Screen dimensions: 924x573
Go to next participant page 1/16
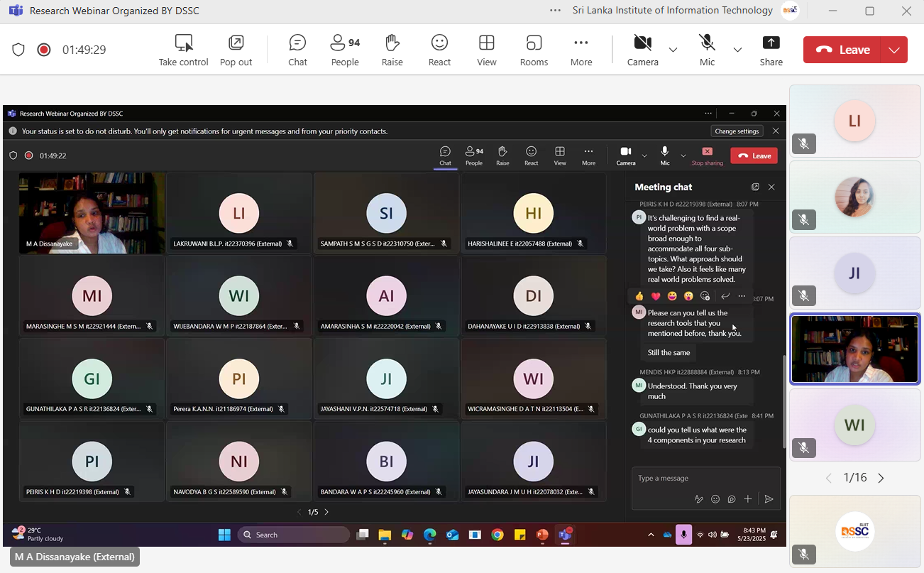click(x=881, y=478)
